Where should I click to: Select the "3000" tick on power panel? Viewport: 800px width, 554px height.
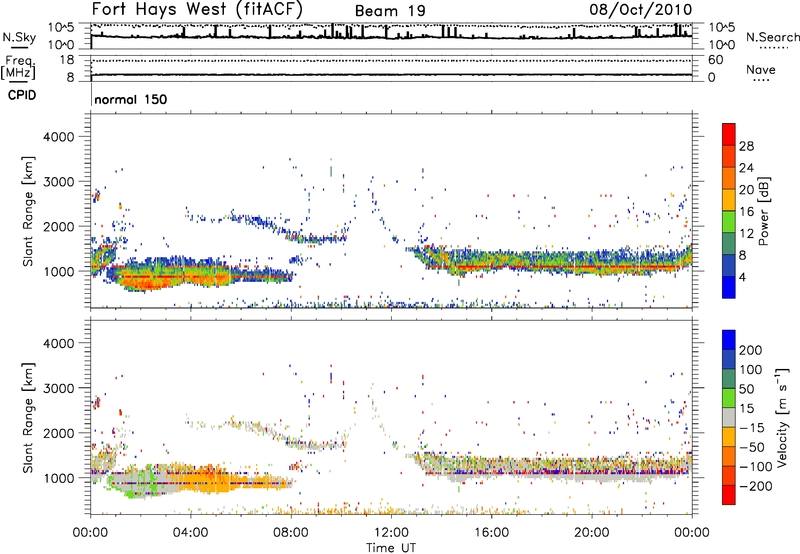(58, 182)
